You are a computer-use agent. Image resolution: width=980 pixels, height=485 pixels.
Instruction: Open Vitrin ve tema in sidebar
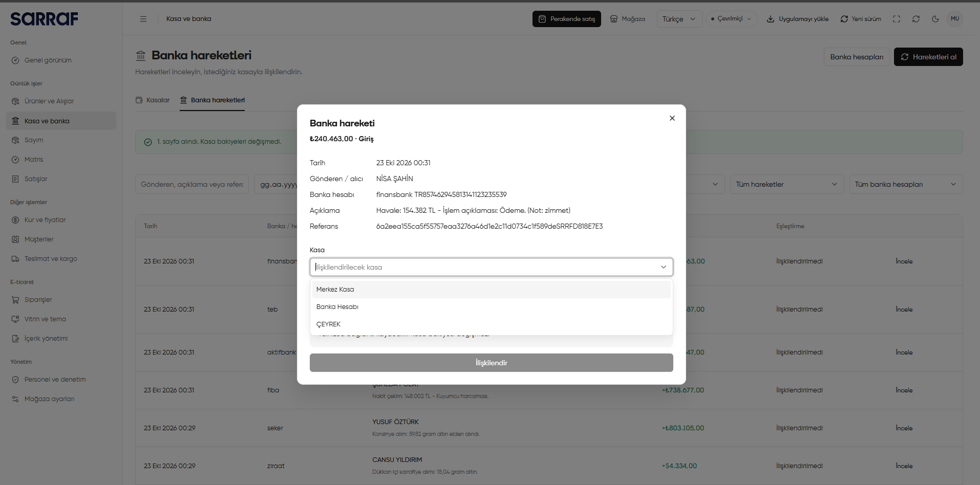pyautogui.click(x=61, y=319)
